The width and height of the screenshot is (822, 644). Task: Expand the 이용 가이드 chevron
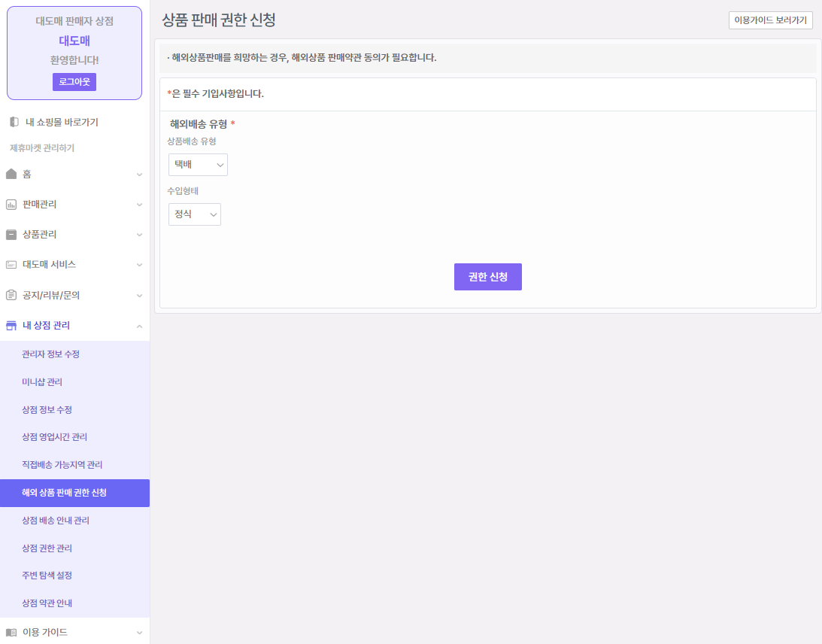click(x=139, y=633)
